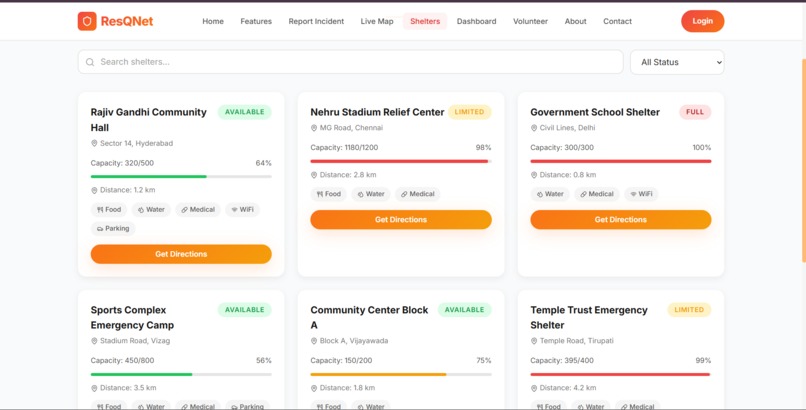Get Directions to Rajiv Gandhi Community Hall

click(181, 254)
